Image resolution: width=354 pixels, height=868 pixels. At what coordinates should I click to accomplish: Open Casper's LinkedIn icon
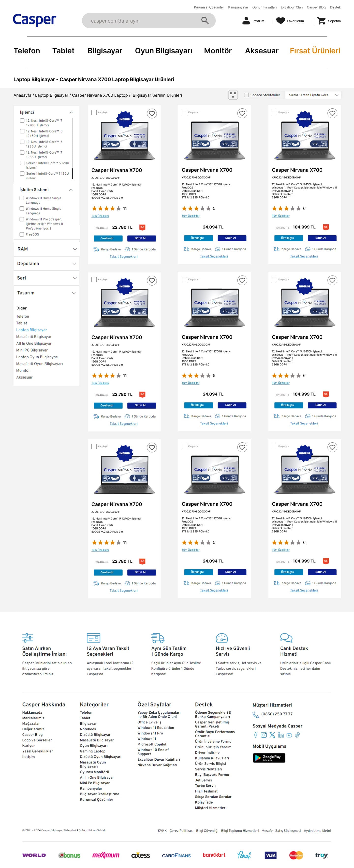281,735
